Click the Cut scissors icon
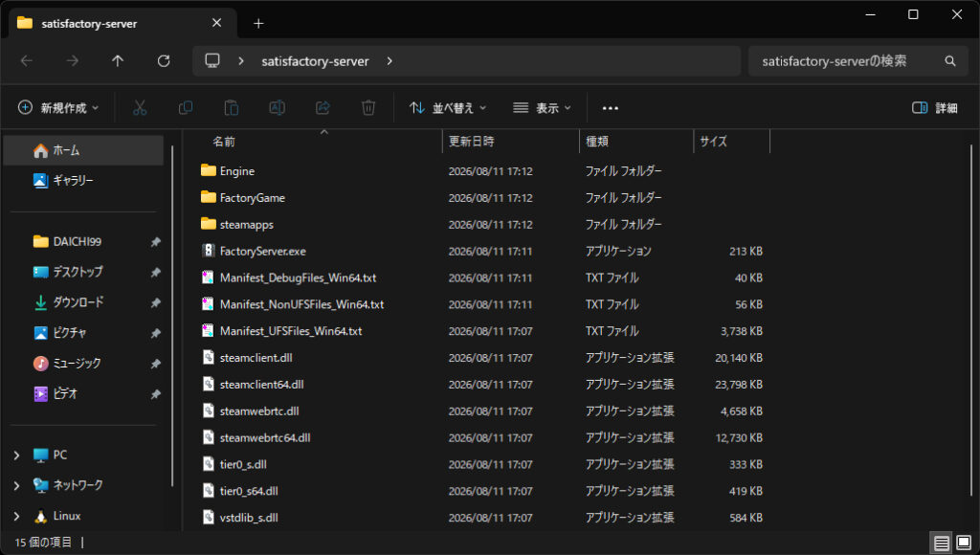Viewport: 980px width, 555px height. [x=140, y=108]
